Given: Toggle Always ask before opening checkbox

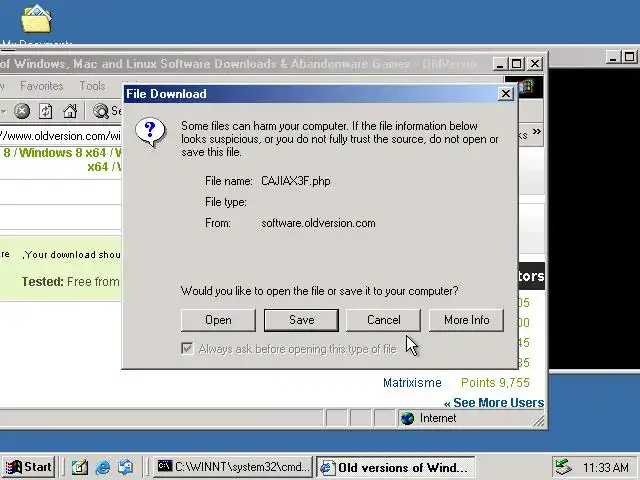Looking at the screenshot, I should click(187, 349).
